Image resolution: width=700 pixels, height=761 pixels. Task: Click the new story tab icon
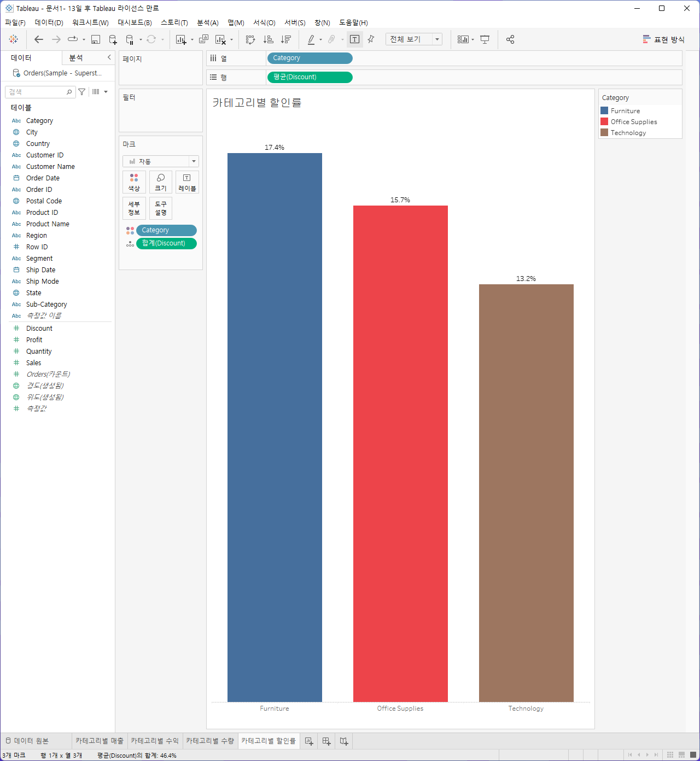tap(344, 741)
